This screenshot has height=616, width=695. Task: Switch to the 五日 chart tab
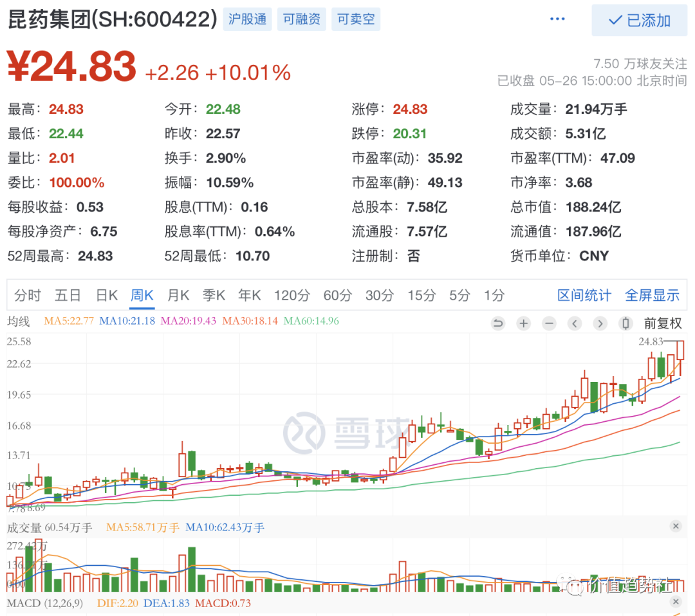[68, 295]
